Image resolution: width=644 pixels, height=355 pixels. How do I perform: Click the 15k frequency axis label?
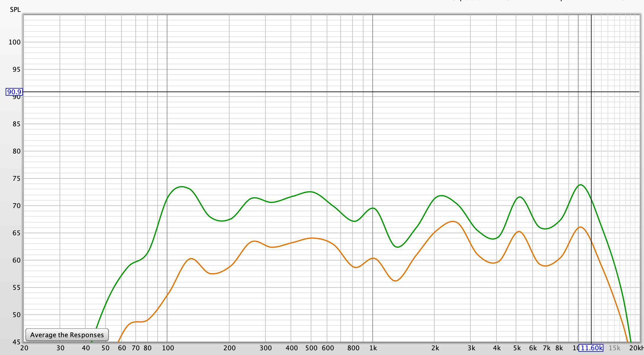(614, 348)
